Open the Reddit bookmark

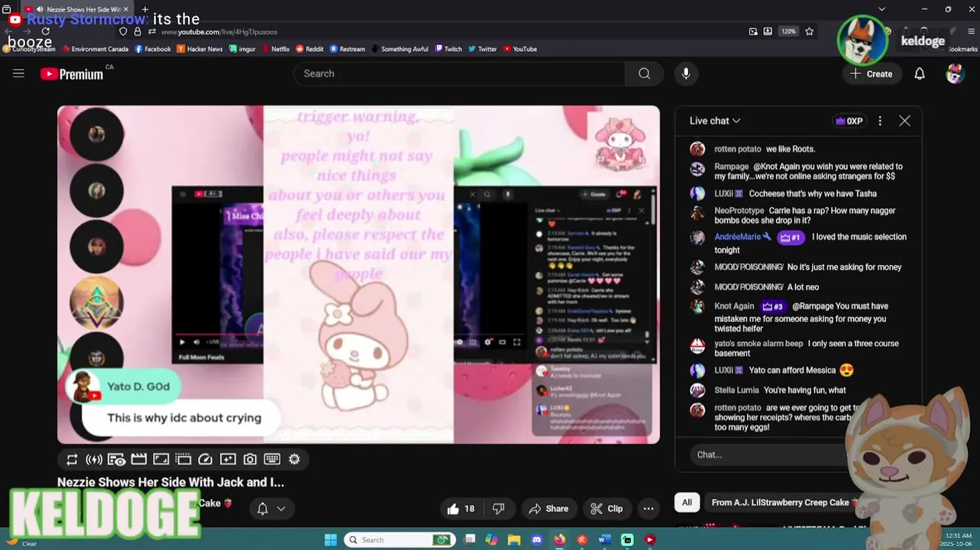coord(309,49)
